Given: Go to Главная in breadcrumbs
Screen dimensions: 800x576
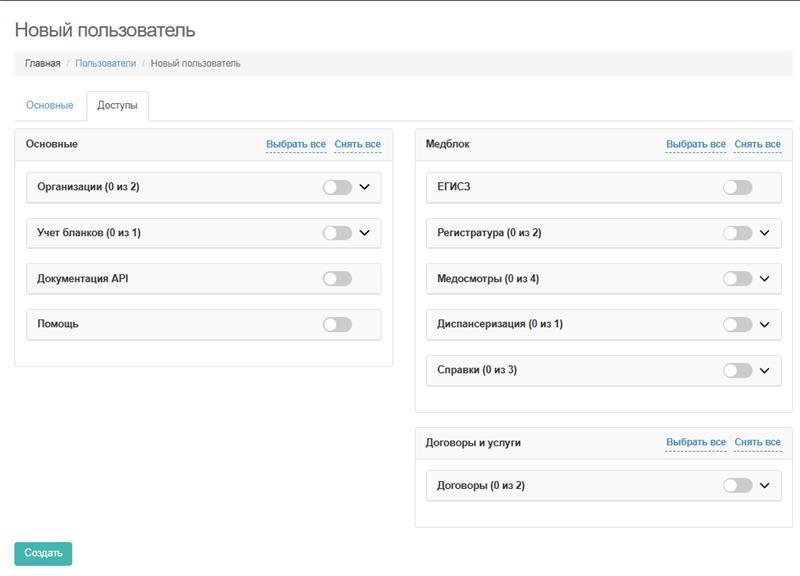Looking at the screenshot, I should point(43,63).
